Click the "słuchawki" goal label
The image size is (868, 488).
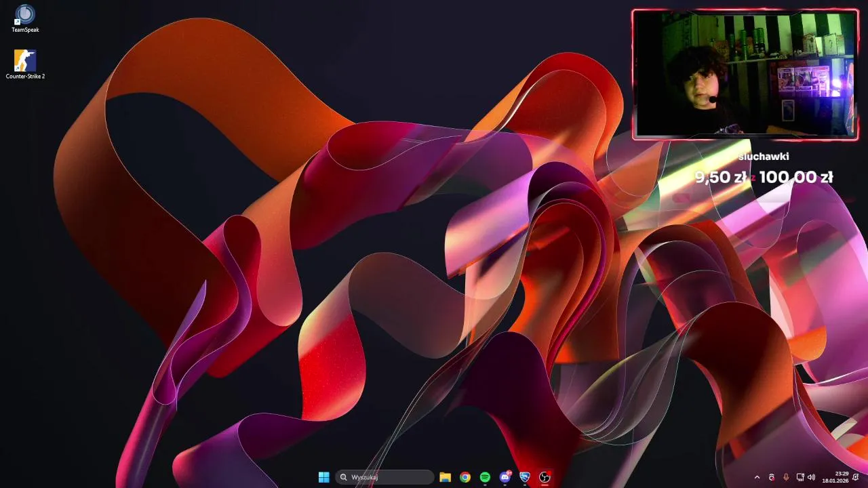click(x=764, y=157)
